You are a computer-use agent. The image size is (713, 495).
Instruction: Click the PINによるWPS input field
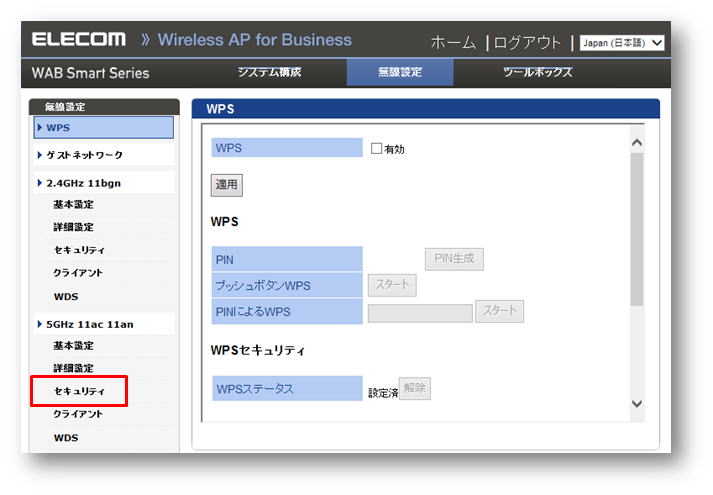click(x=420, y=313)
